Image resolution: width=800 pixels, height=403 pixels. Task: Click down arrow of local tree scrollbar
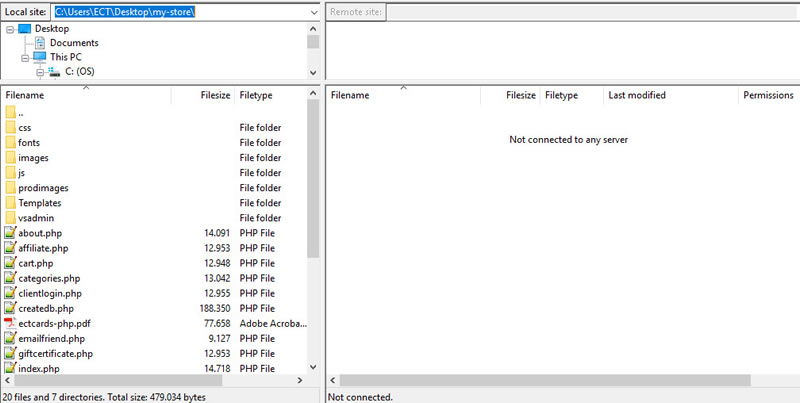[x=313, y=72]
